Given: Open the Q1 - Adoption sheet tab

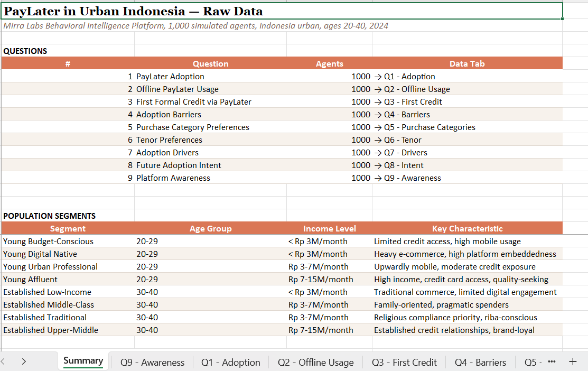Looking at the screenshot, I should [x=230, y=362].
